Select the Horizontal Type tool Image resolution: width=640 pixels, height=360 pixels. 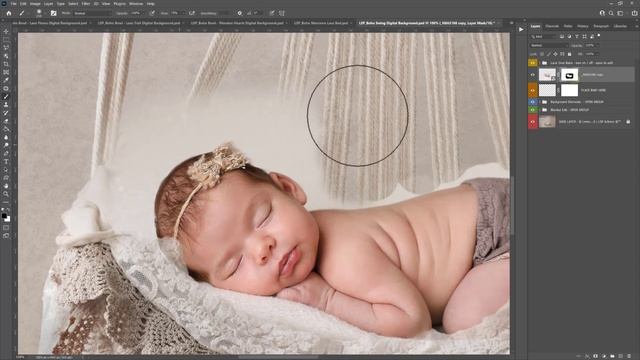[6, 162]
